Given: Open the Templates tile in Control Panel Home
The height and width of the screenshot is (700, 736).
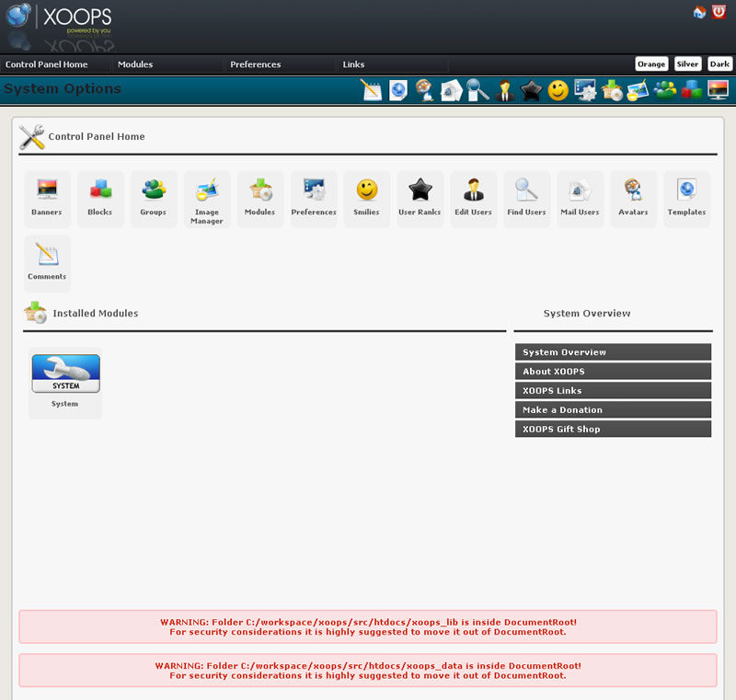Looking at the screenshot, I should click(686, 199).
